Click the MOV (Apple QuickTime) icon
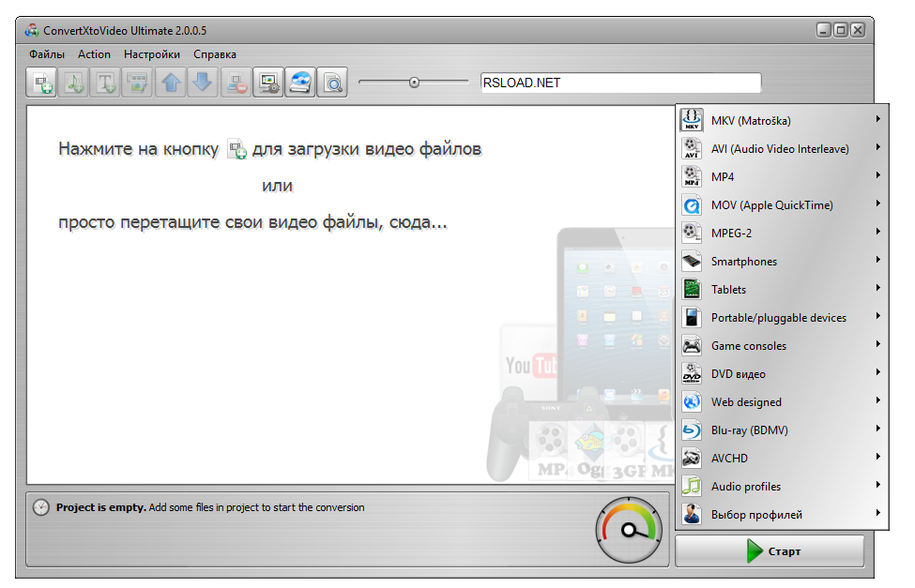The image size is (915, 588). click(692, 204)
